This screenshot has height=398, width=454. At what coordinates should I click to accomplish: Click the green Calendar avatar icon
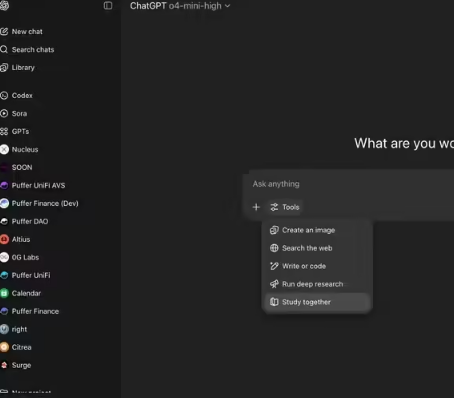pos(4,294)
